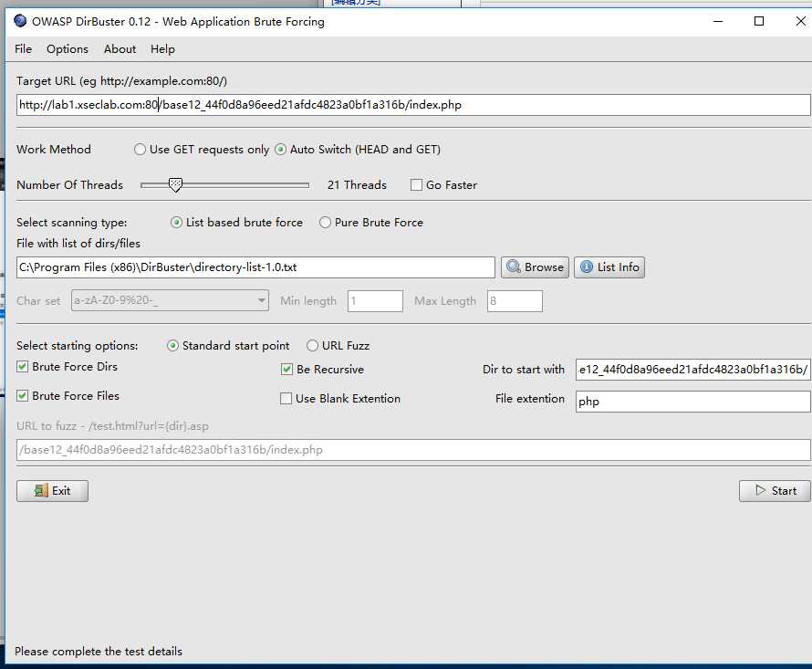Click the File extention field
The width and height of the screenshot is (812, 669).
(x=692, y=401)
